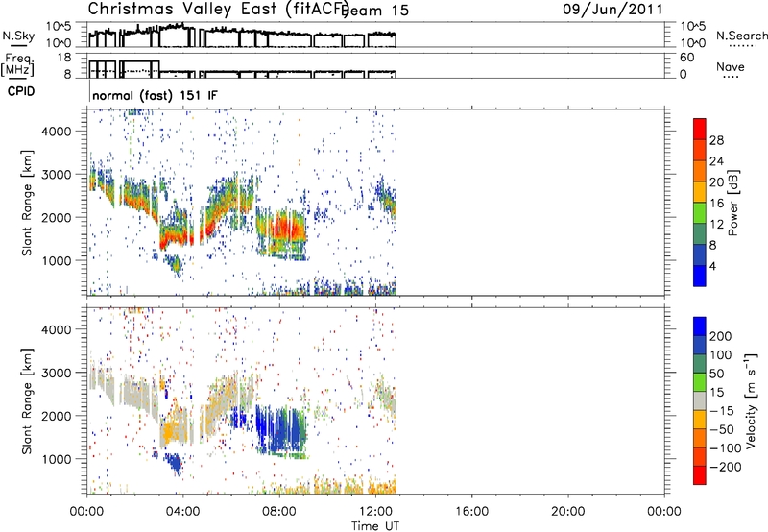The height and width of the screenshot is (532, 768).
Task: Click the orange velocity patch near 03:30
Action: [x=169, y=432]
